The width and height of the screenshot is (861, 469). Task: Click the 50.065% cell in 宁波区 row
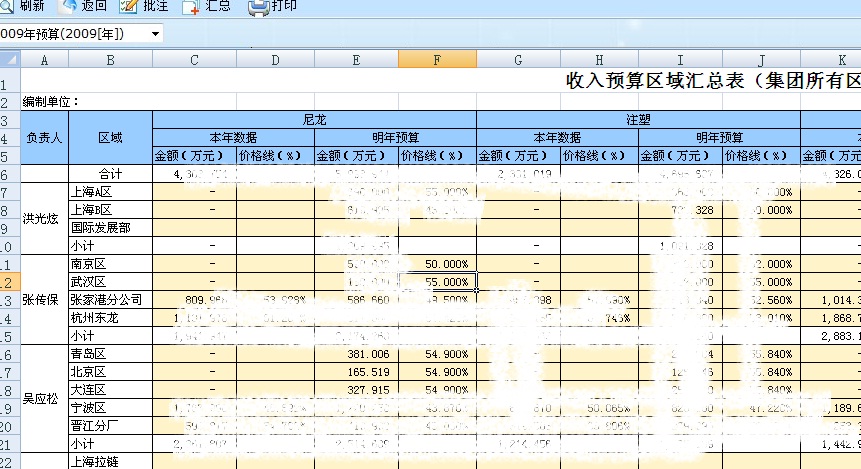599,408
